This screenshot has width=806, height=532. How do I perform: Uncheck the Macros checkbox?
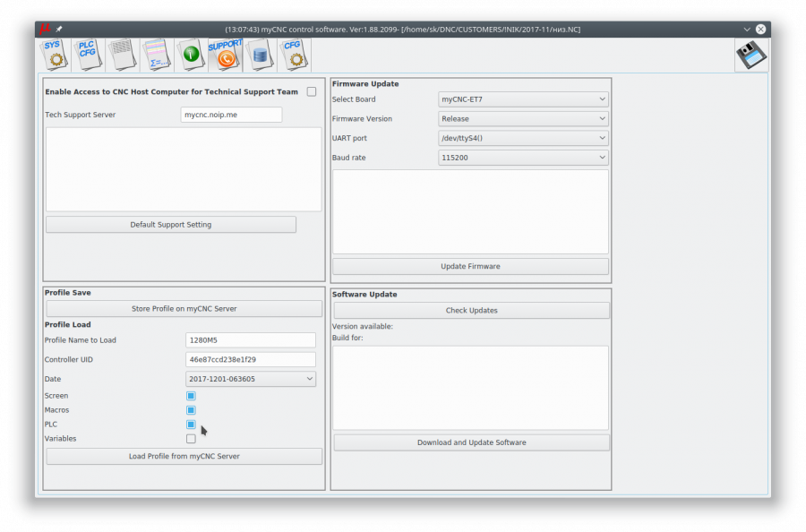coord(191,410)
